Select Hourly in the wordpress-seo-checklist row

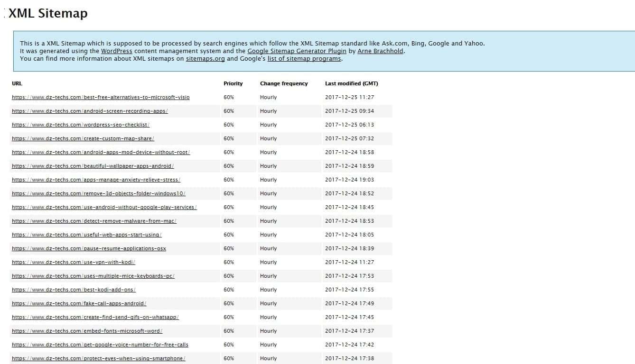pyautogui.click(x=268, y=125)
